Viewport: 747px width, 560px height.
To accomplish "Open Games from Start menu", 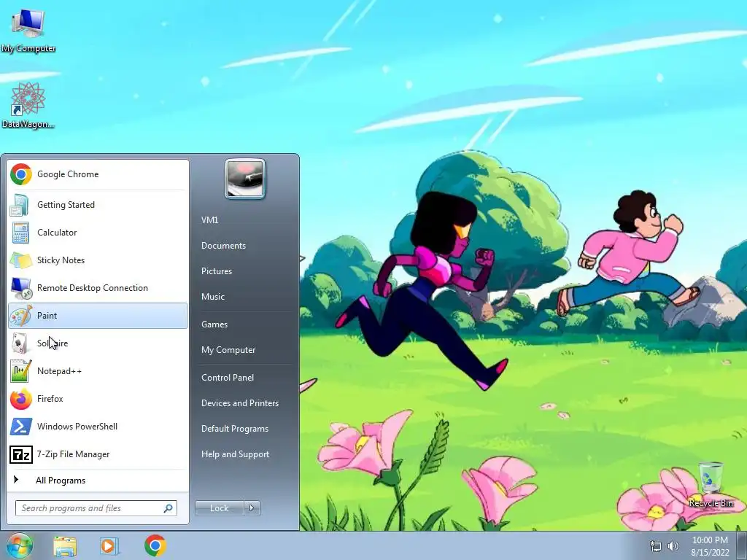I will [214, 324].
